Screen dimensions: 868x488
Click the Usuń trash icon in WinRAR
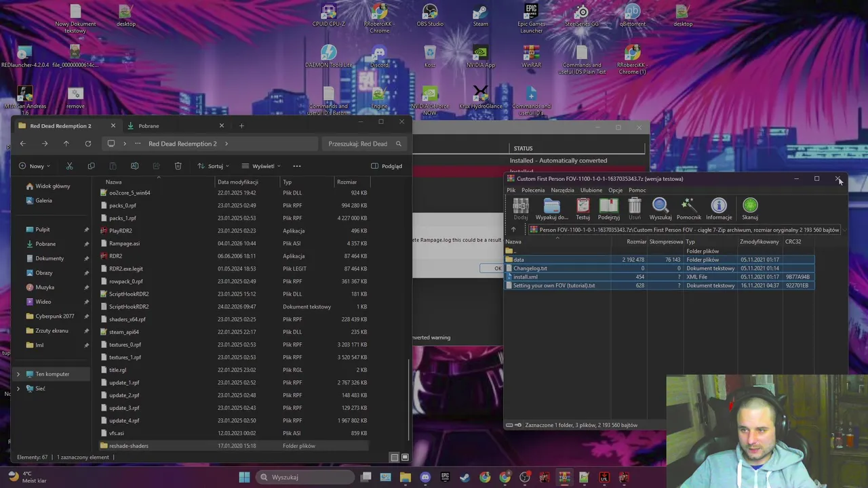pos(635,208)
